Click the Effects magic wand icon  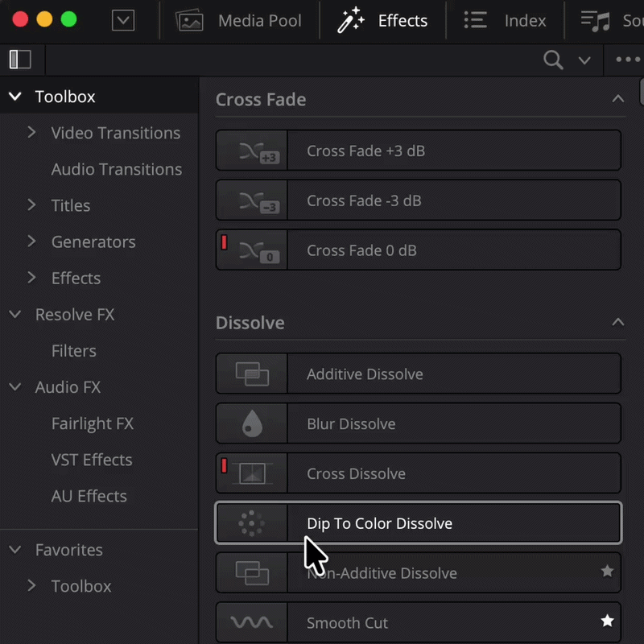click(350, 20)
